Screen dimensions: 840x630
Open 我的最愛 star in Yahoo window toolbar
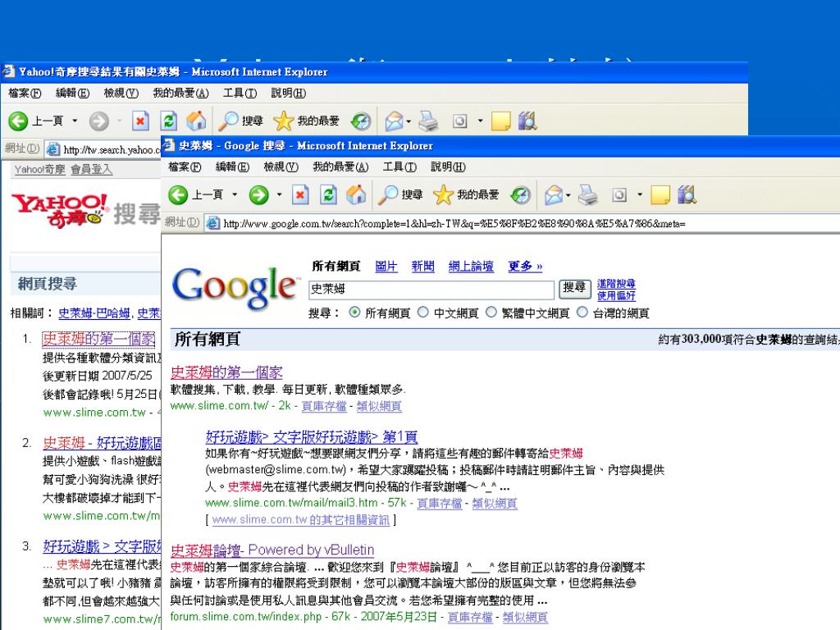pos(306,121)
